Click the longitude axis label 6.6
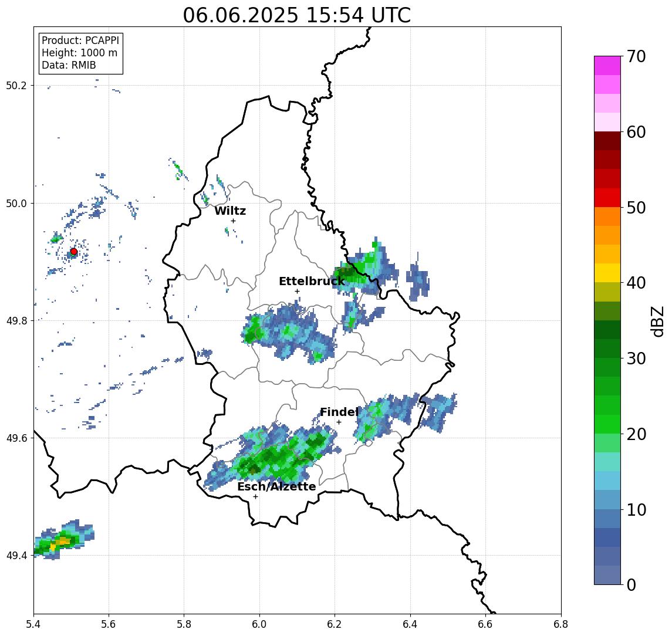This screenshot has width=672, height=636. (x=485, y=624)
